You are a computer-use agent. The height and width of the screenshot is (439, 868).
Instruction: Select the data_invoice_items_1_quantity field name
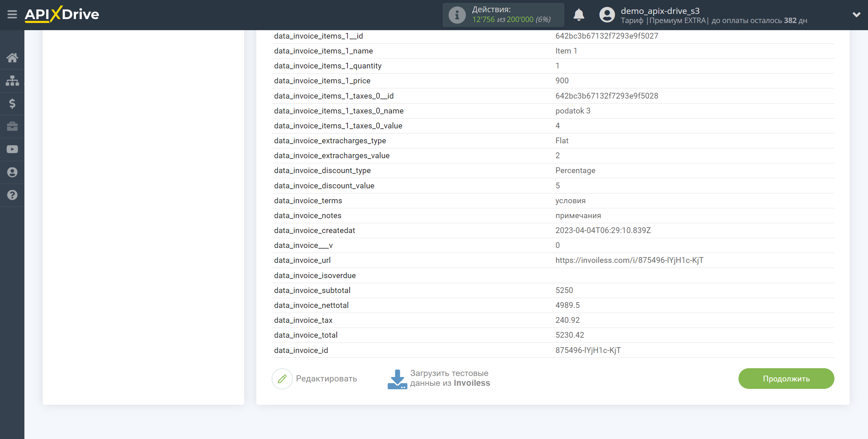[x=328, y=66]
